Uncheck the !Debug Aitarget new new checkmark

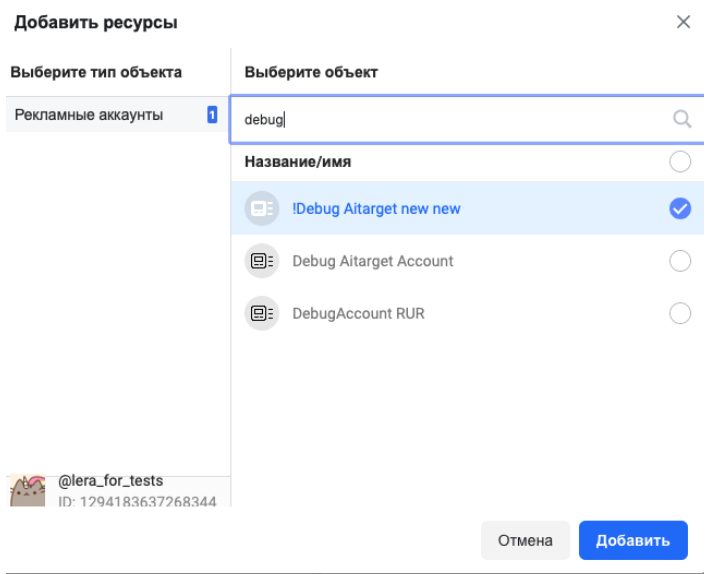point(680,209)
